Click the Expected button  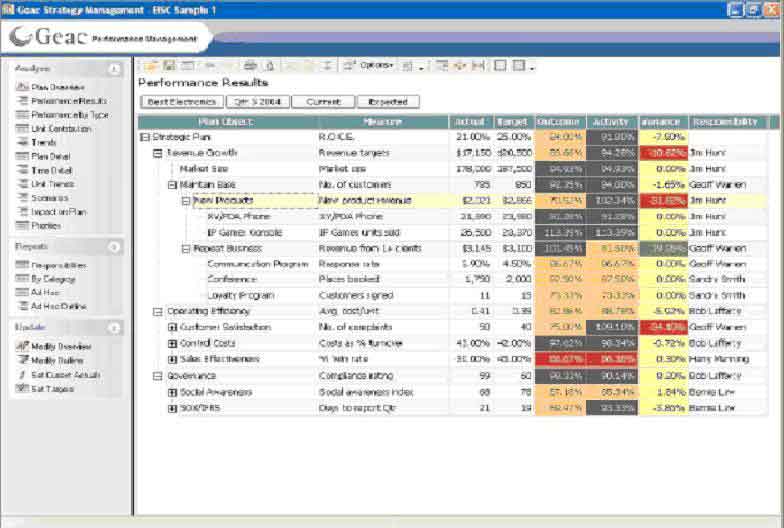click(x=388, y=102)
